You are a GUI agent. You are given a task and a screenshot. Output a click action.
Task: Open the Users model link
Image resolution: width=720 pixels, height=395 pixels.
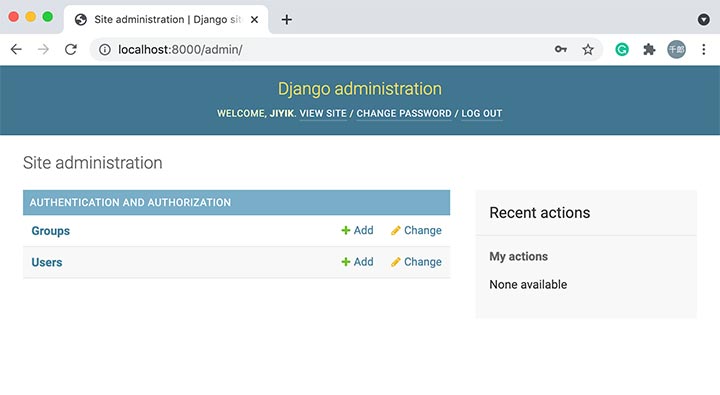tap(47, 262)
